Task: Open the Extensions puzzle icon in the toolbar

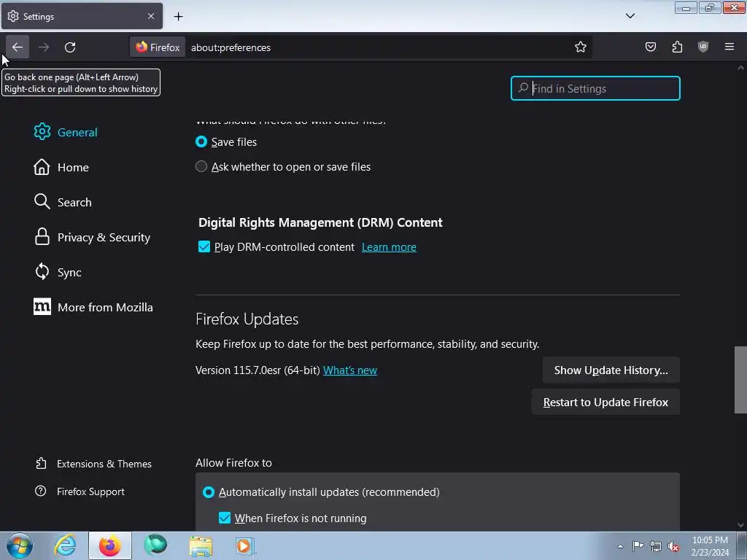Action: point(677,47)
